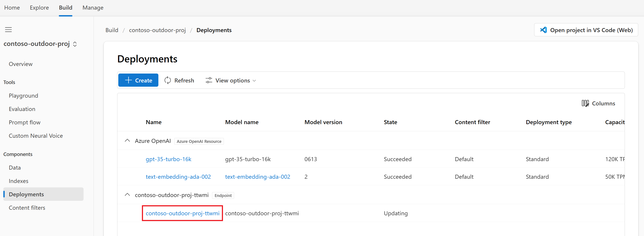Go to Indexes in the sidebar
644x236 pixels.
click(18, 181)
